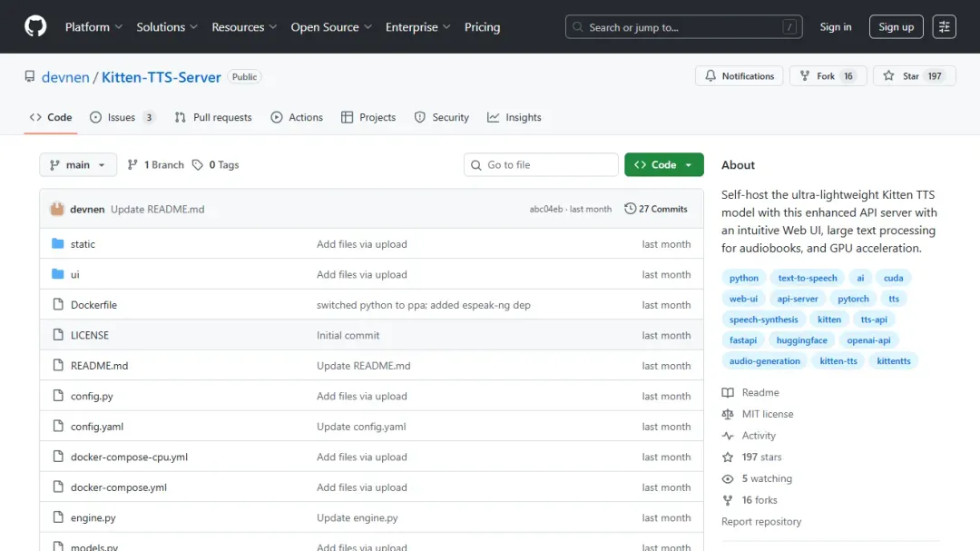Open the Pull requests tab

[x=213, y=117]
